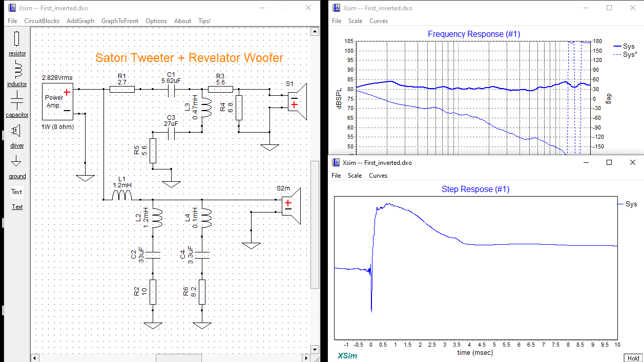Click the orange Satori Tweeter + Revelator Woofer title
Image resolution: width=644 pixels, height=362 pixels.
click(x=189, y=57)
